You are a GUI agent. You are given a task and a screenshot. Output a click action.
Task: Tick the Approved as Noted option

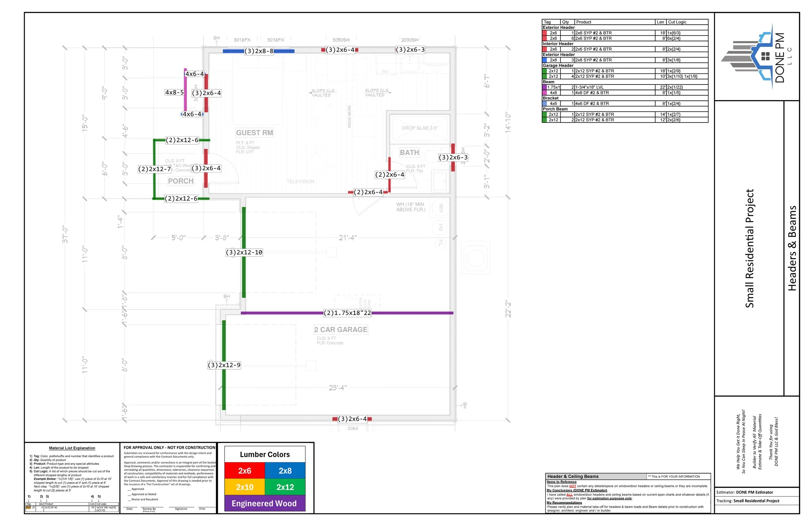tap(142, 494)
